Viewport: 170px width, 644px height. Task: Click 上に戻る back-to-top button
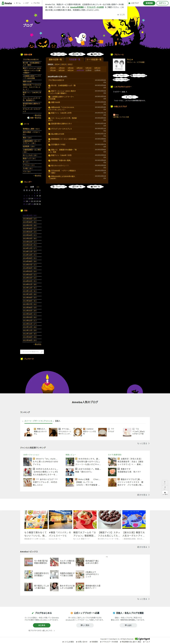coord(165,493)
